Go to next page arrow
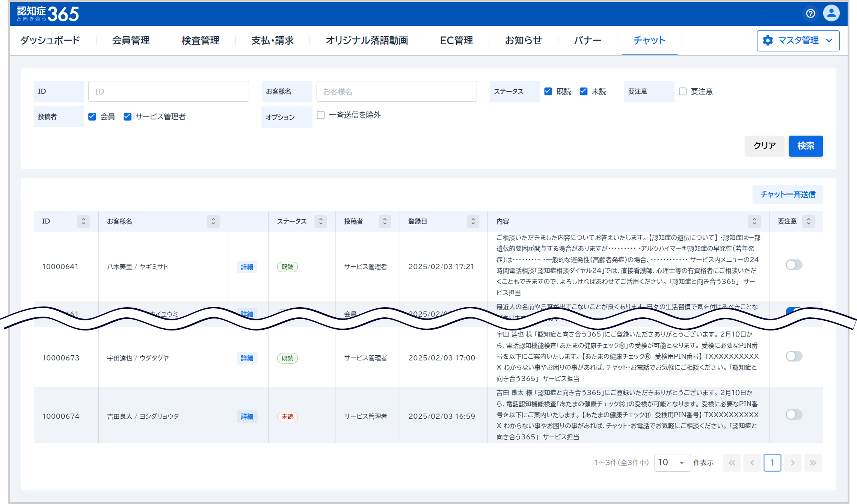The height and width of the screenshot is (504, 857). click(792, 463)
